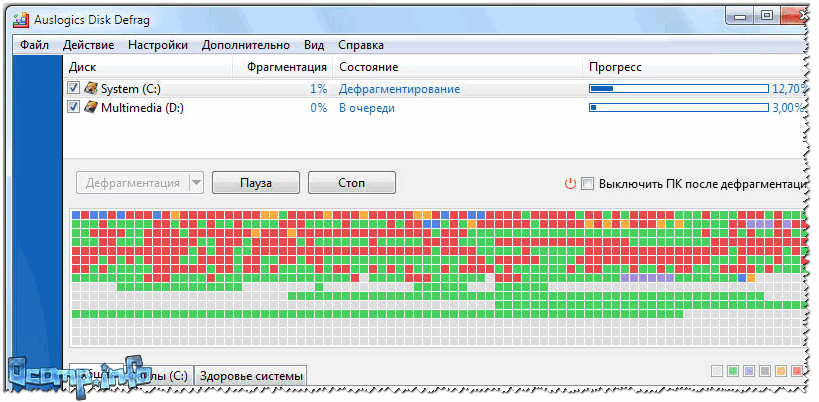This screenshot has width=819, height=402.
Task: Click the maximize window button
Action: point(767,16)
